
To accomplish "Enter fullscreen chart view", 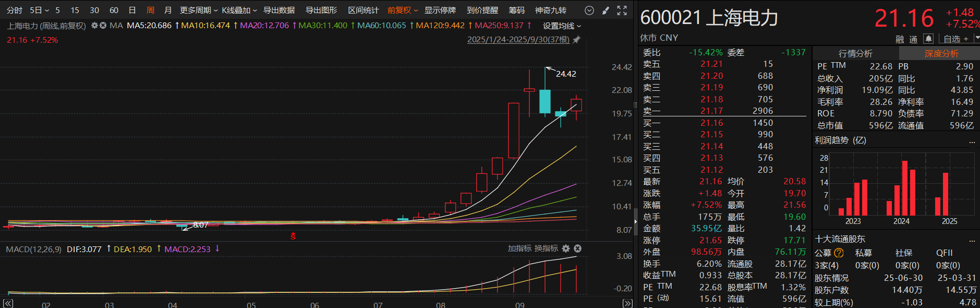I will [x=622, y=10].
